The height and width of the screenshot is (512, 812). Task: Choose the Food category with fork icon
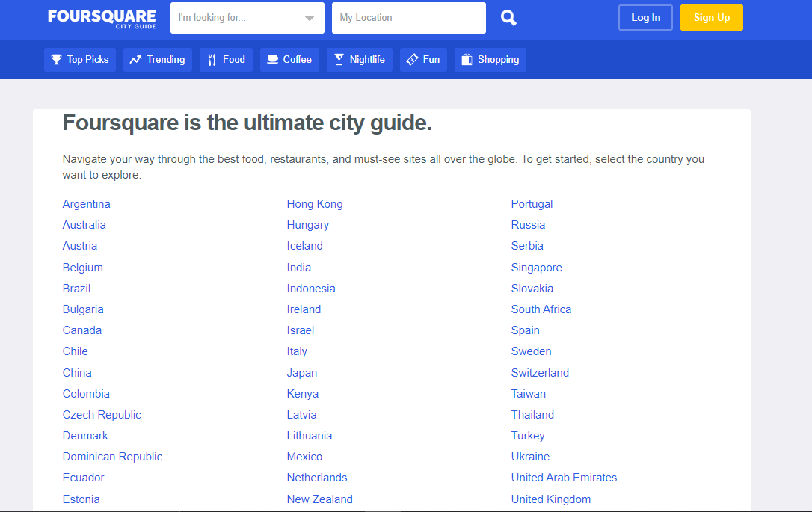click(226, 60)
